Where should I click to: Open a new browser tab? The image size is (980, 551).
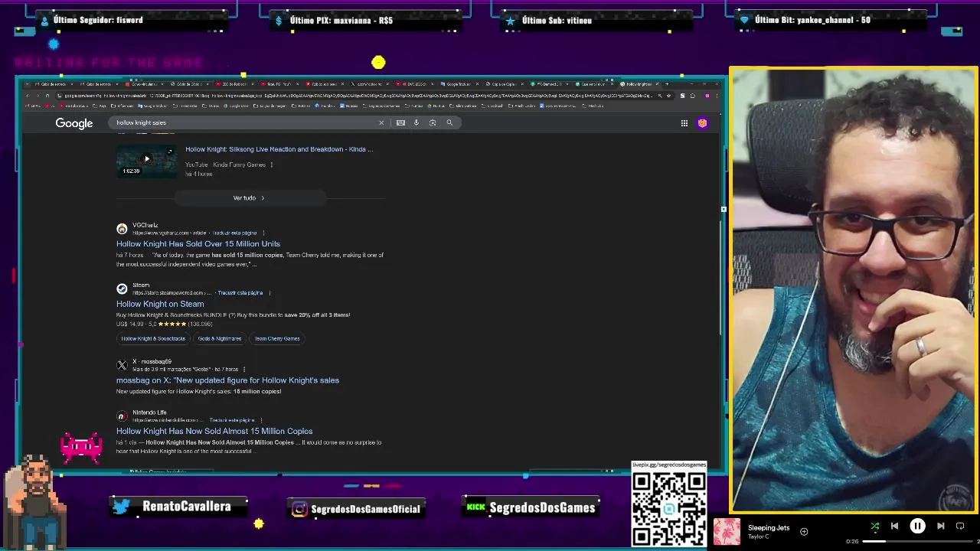pyautogui.click(x=667, y=83)
